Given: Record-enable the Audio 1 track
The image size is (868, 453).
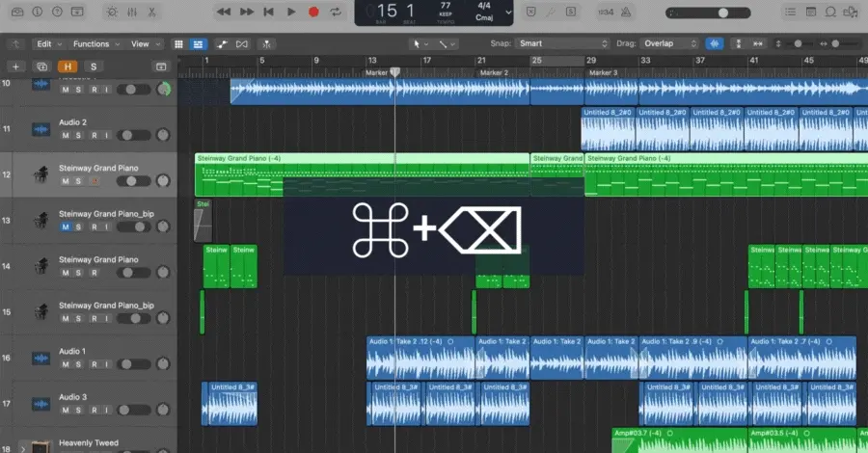Looking at the screenshot, I should pyautogui.click(x=95, y=364).
